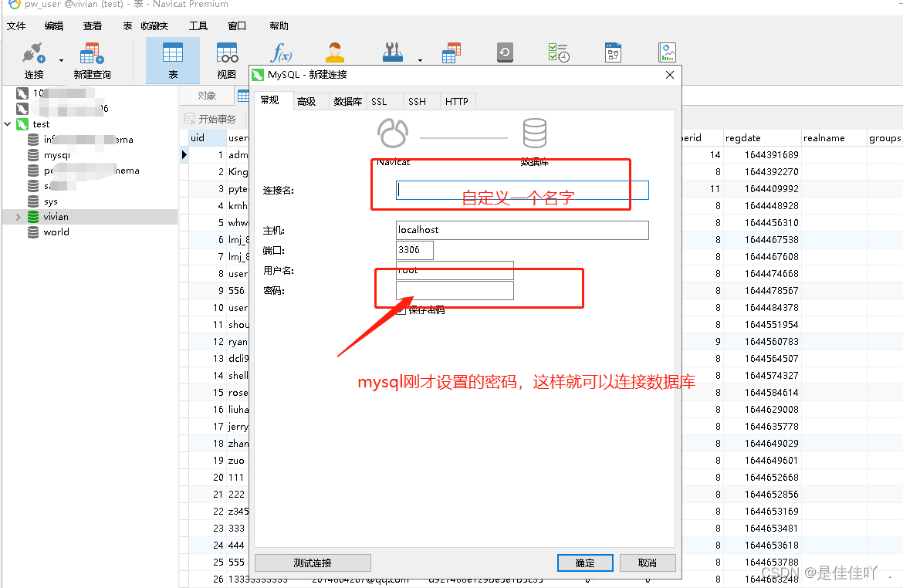
Task: Select the mysql database in the tree
Action: (57, 155)
